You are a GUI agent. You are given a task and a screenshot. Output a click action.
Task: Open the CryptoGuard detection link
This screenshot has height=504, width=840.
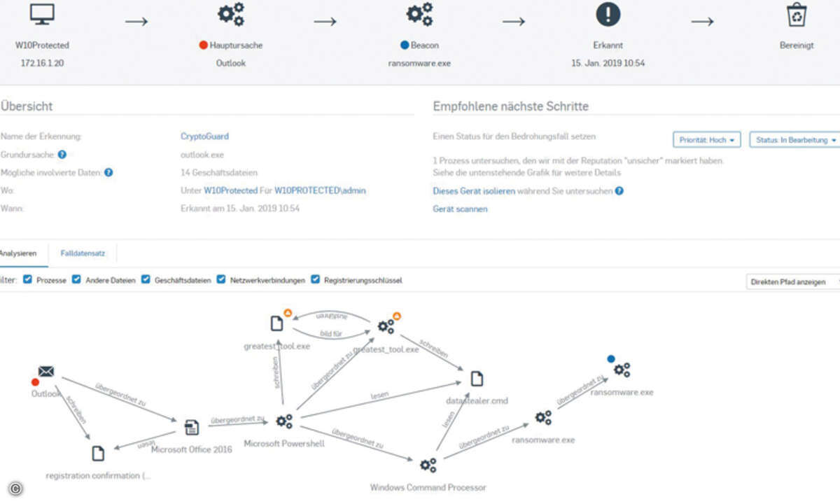coord(204,136)
